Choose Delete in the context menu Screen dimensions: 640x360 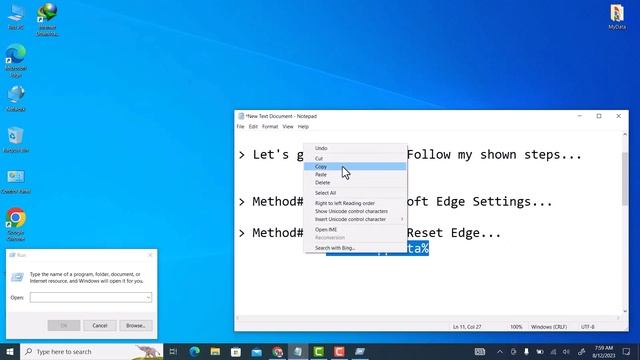[355, 182]
